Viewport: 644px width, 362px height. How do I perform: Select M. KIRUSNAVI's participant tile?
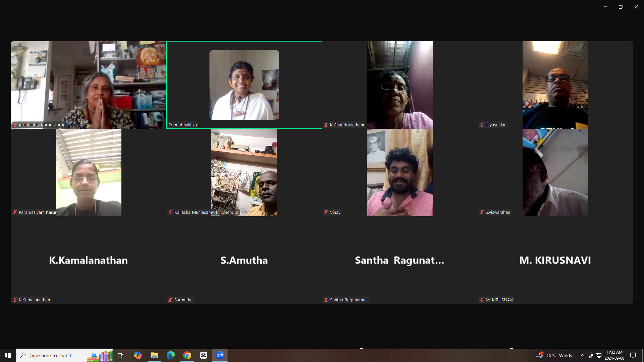click(555, 260)
